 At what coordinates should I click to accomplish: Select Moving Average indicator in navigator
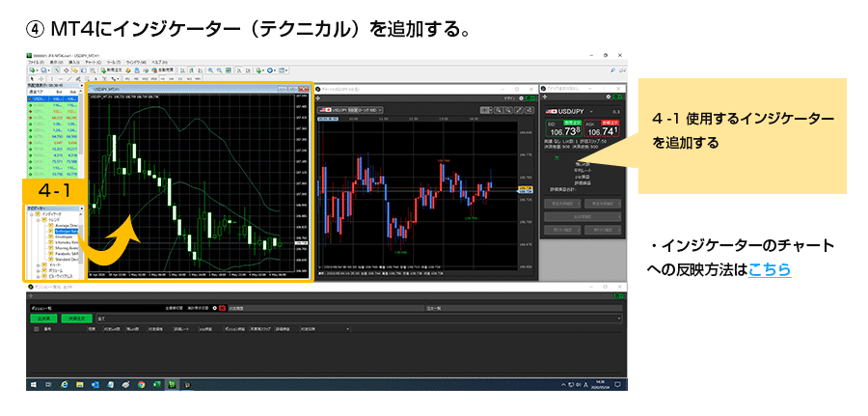tap(67, 248)
